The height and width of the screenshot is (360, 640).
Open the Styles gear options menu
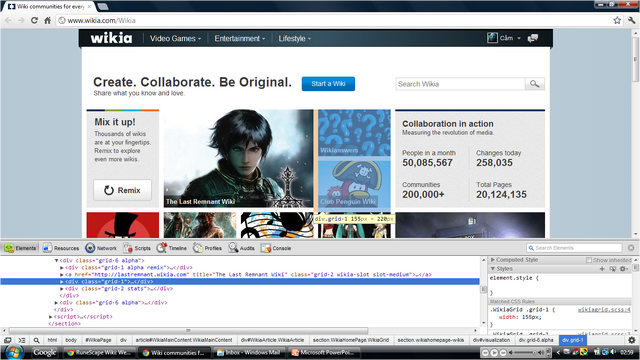pos(623,269)
